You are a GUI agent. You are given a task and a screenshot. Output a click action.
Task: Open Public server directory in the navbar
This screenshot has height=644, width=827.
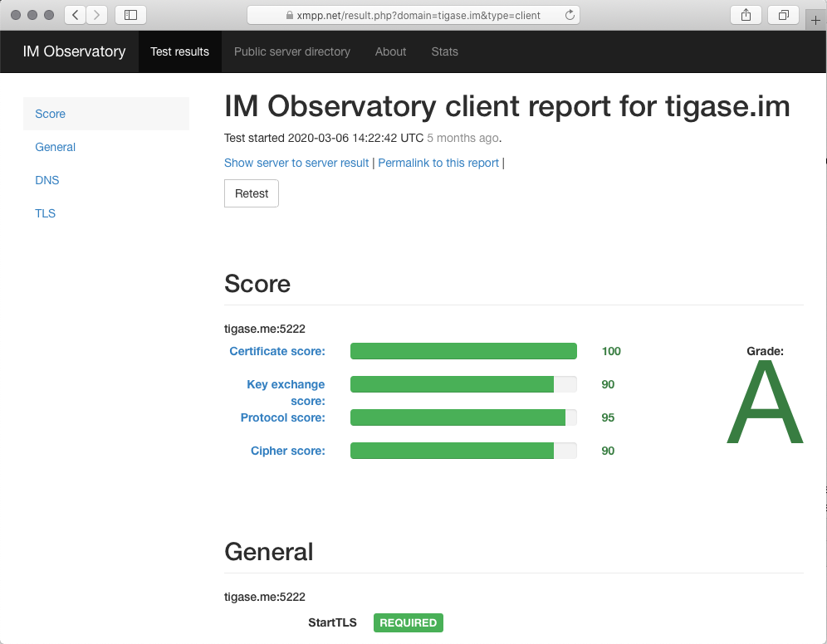pyautogui.click(x=292, y=51)
